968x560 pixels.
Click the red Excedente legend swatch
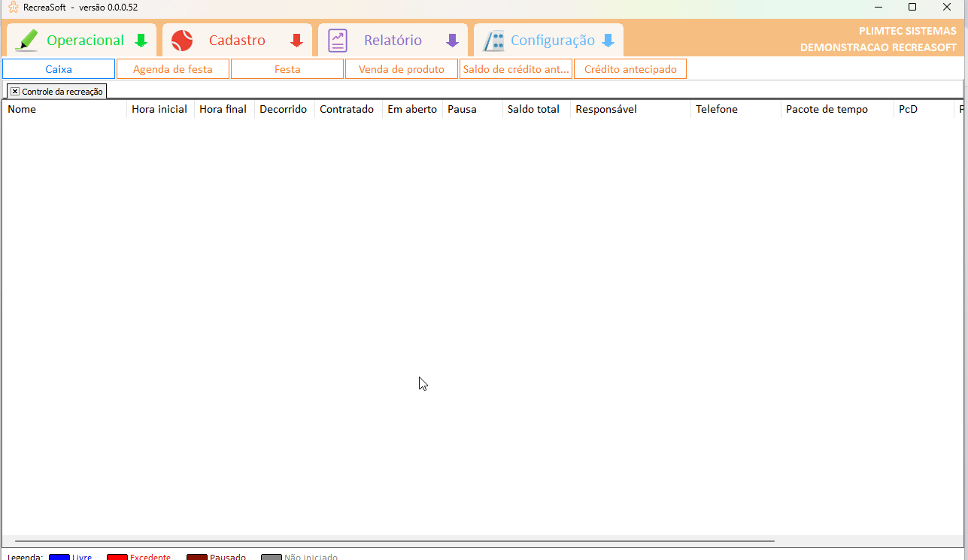[x=117, y=557]
